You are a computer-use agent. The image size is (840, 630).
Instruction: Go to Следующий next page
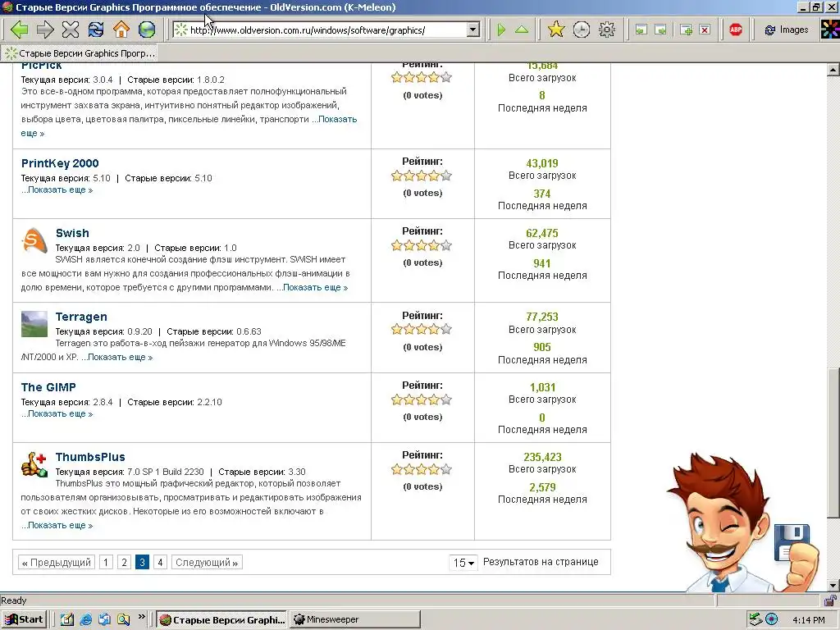pos(207,563)
